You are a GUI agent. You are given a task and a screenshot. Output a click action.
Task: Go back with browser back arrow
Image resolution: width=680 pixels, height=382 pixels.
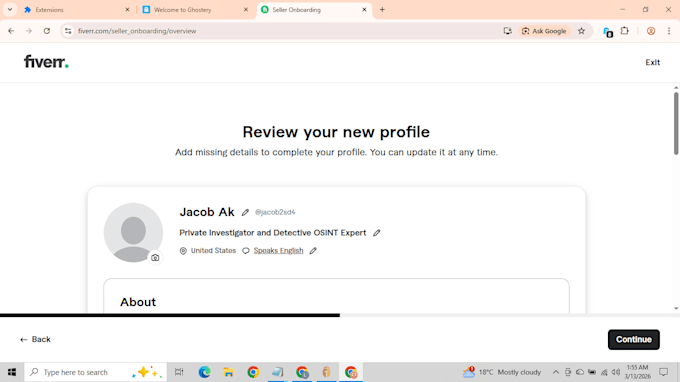[x=11, y=31]
